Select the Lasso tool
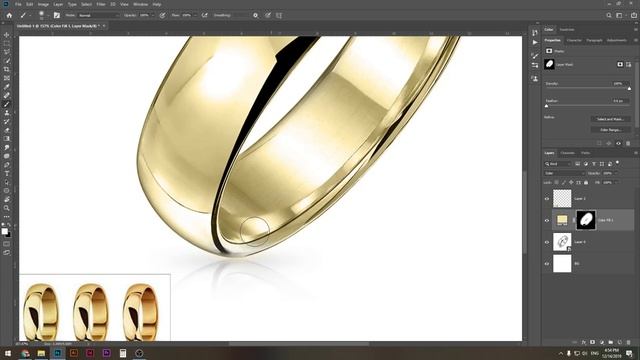 coord(7,52)
